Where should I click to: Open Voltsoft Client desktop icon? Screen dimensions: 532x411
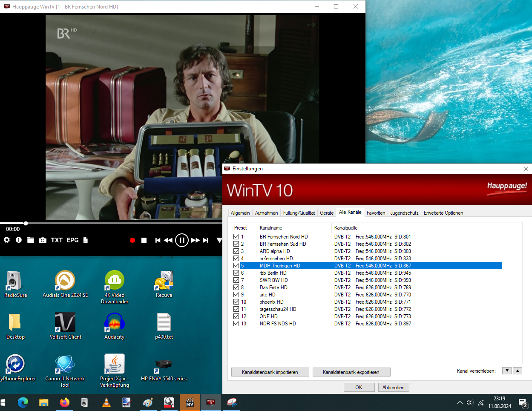[x=65, y=326]
